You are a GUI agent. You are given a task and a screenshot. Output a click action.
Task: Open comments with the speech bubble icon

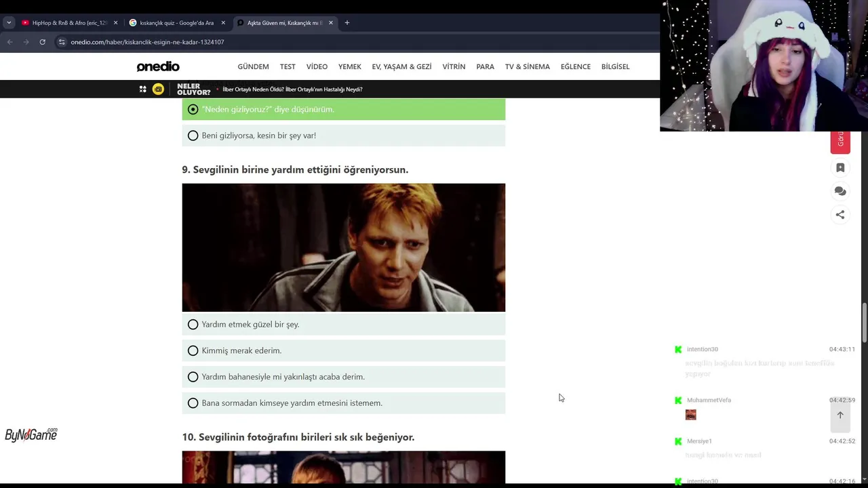pyautogui.click(x=840, y=191)
